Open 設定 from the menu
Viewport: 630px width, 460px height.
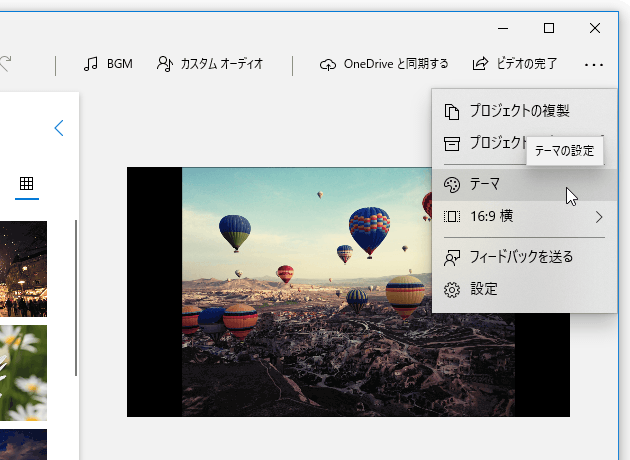[x=524, y=290]
